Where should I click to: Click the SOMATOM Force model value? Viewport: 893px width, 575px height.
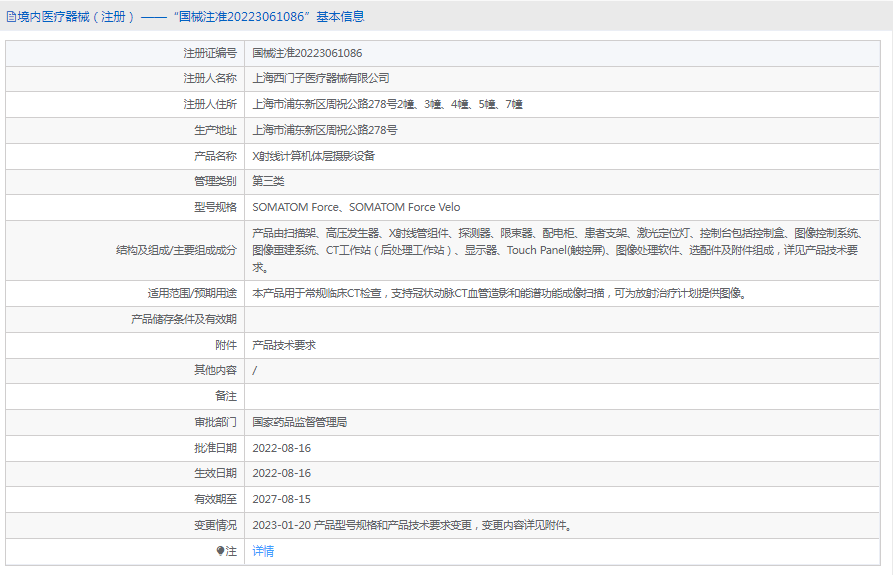(x=356, y=207)
